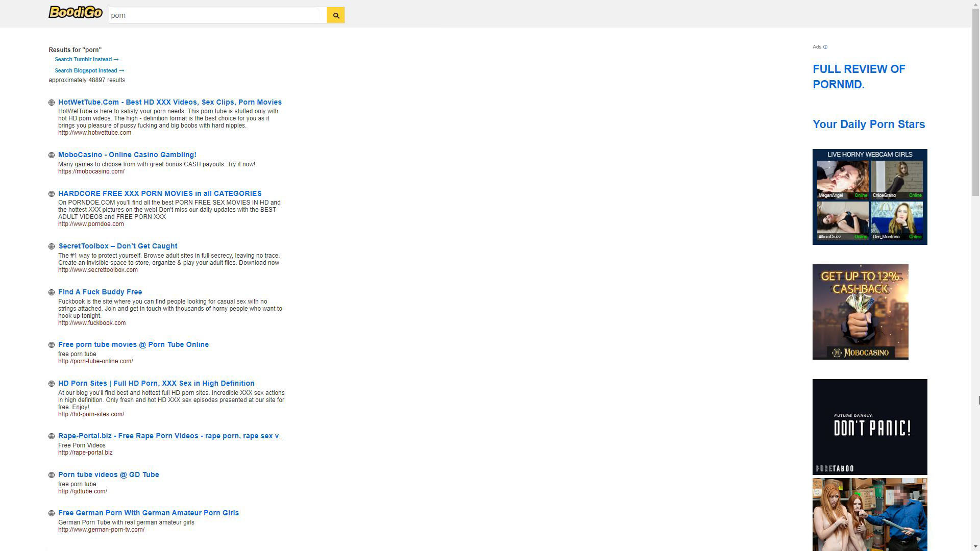Image resolution: width=980 pixels, height=551 pixels.
Task: Click the Don't Panic PureTaboo ad banner
Action: point(870,427)
